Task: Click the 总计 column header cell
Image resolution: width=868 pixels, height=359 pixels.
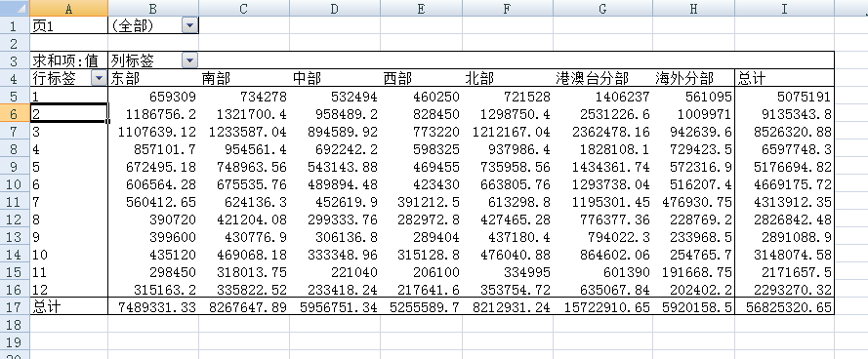Action: point(784,79)
